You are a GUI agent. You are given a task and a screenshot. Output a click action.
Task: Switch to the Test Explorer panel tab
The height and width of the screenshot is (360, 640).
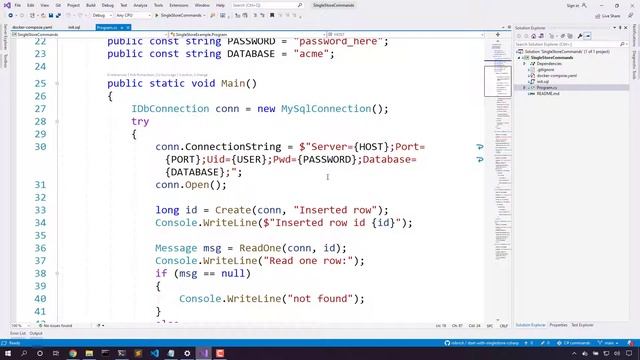(582, 325)
